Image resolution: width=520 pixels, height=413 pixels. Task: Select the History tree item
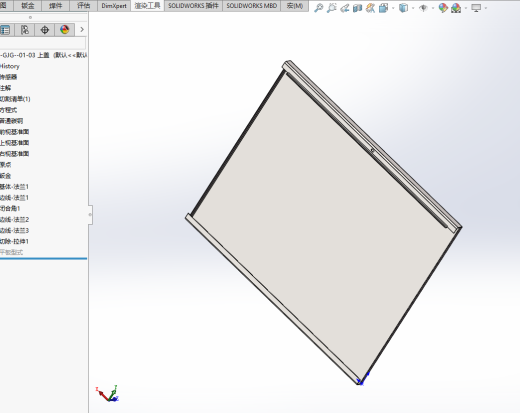click(10, 66)
